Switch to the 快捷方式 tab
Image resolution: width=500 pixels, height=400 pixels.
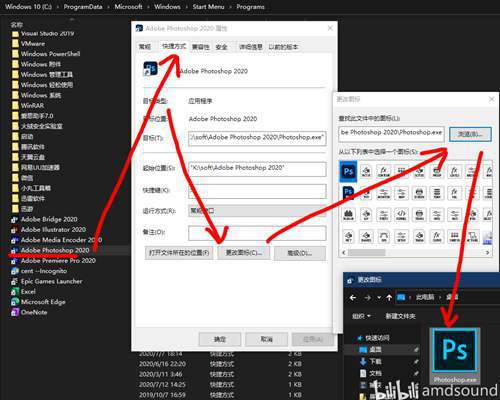174,46
